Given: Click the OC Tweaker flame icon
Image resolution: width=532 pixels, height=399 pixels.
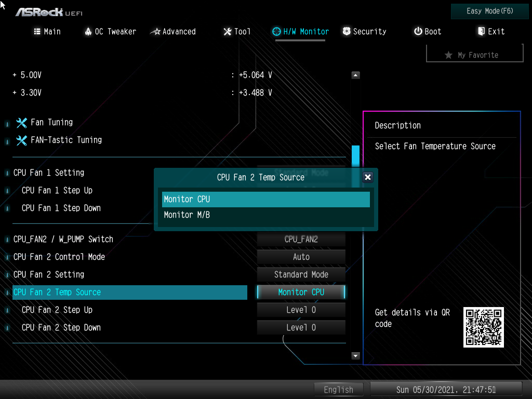Looking at the screenshot, I should coord(88,32).
